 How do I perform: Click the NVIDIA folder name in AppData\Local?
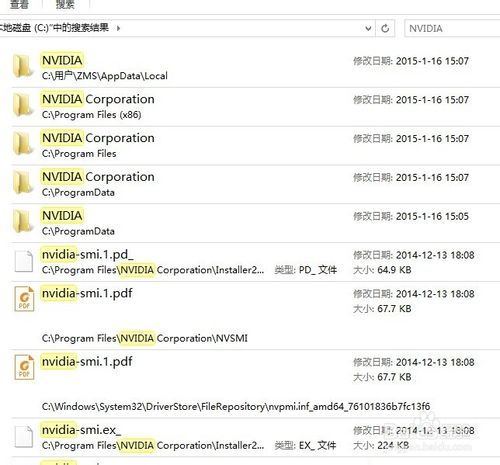[62, 60]
